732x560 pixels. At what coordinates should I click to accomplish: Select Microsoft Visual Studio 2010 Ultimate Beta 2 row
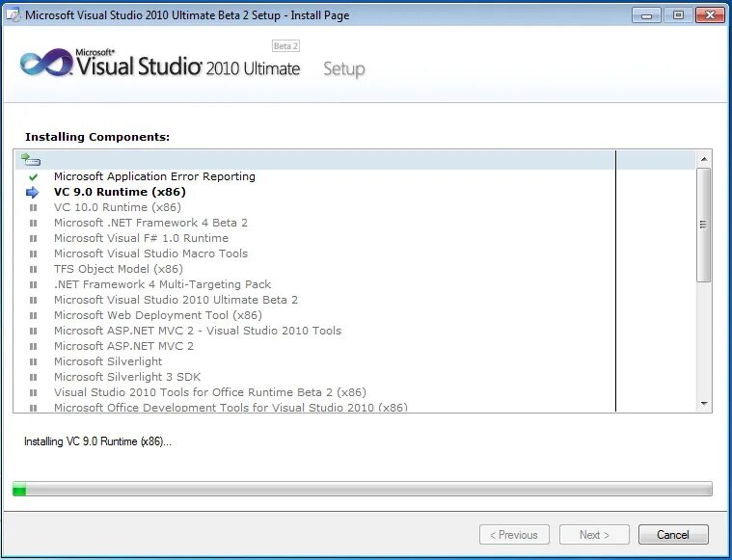176,300
